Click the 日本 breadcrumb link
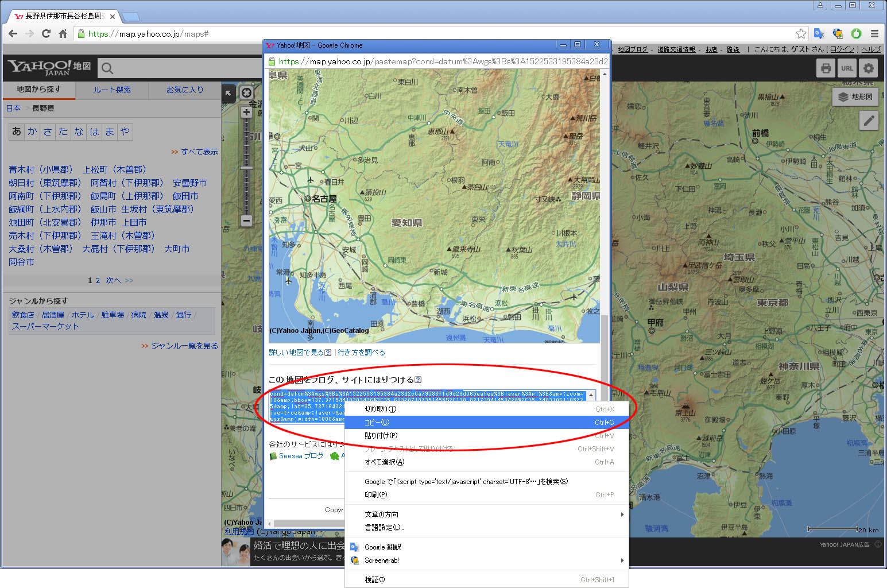This screenshot has width=887, height=588. (13, 108)
